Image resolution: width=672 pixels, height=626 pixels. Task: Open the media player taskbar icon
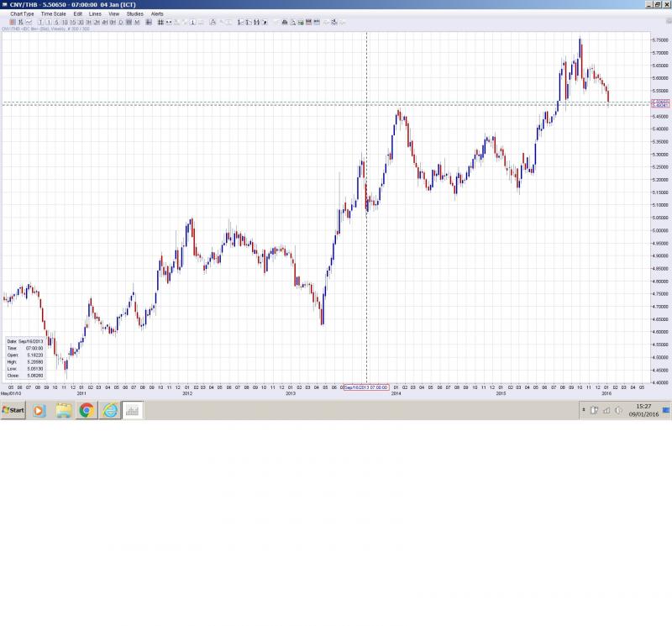(x=39, y=410)
